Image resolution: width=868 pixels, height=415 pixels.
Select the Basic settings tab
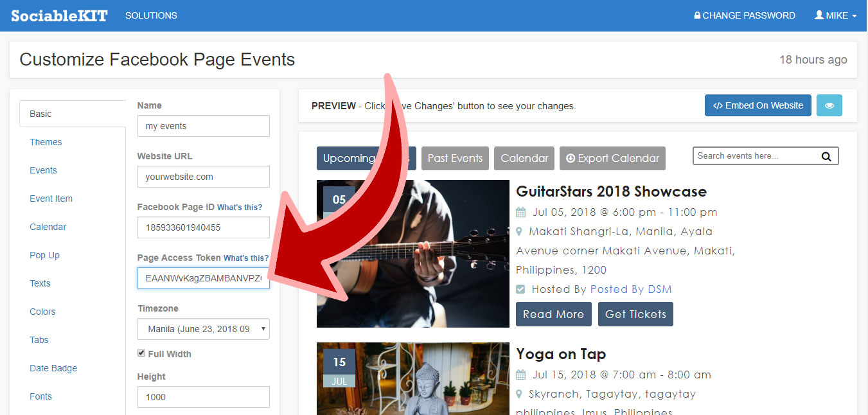pyautogui.click(x=73, y=114)
